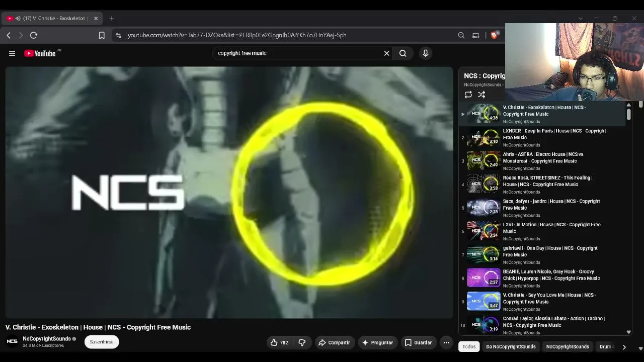Screen dimensions: 644x362
Task: Go back with the browser back arrow
Action: click(x=9, y=35)
